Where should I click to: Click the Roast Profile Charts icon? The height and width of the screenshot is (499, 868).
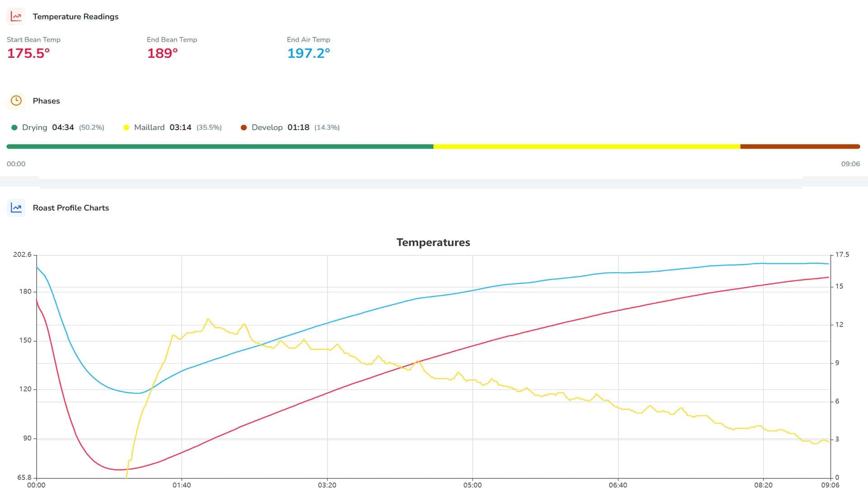tap(16, 208)
